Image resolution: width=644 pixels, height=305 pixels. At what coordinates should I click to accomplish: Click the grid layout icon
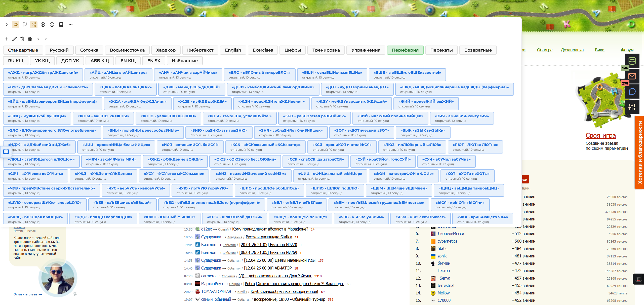coord(30,39)
